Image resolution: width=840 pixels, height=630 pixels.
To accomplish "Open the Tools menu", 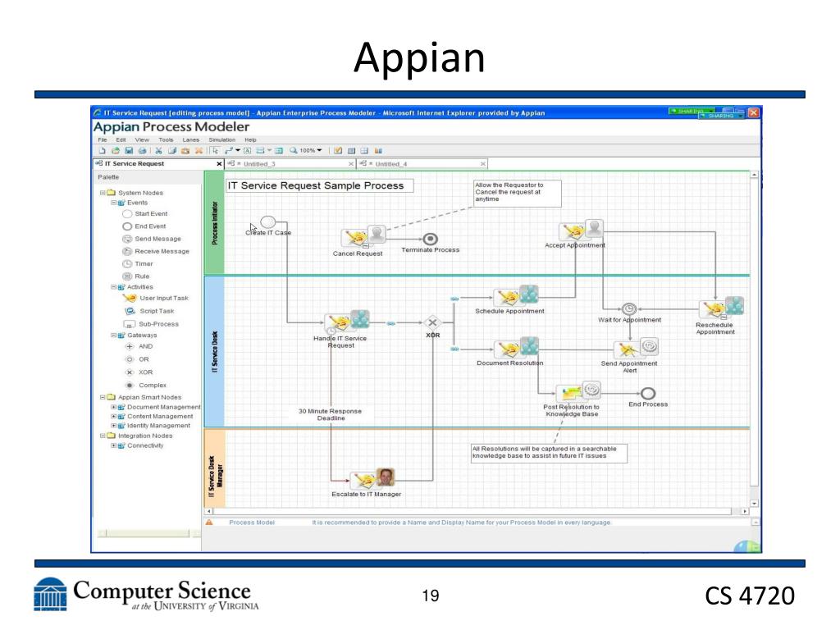I will click(166, 139).
